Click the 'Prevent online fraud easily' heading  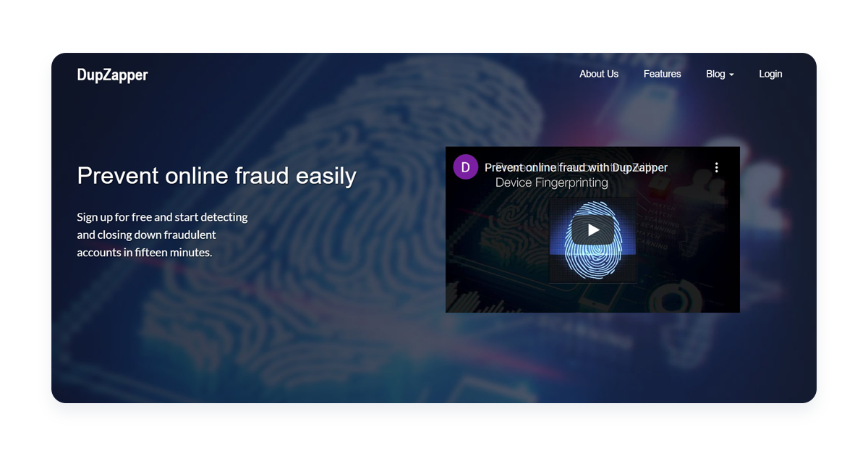[217, 175]
